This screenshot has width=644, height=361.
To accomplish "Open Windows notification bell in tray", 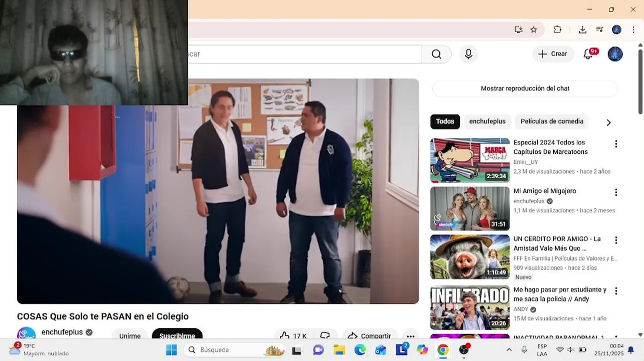I will (x=631, y=350).
